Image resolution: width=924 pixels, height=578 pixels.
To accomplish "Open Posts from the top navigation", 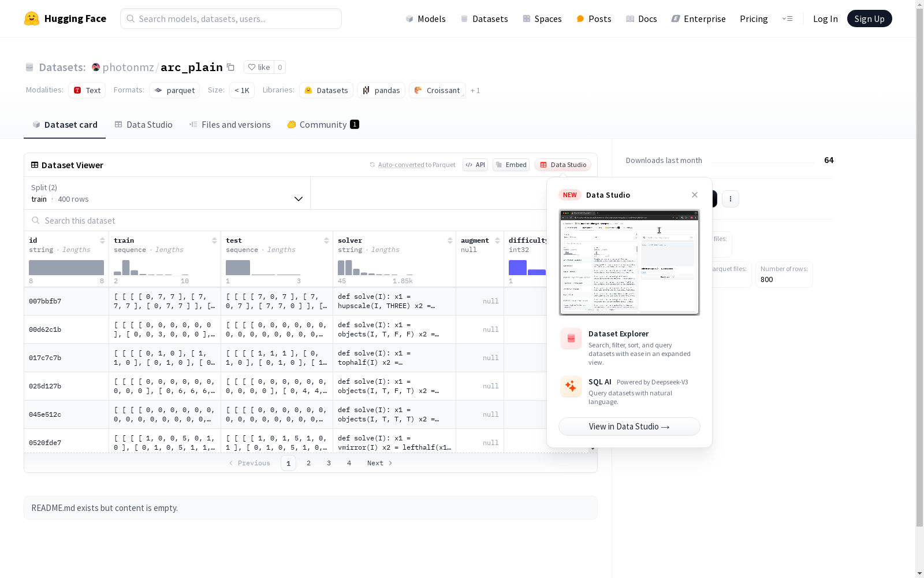I will tap(594, 18).
